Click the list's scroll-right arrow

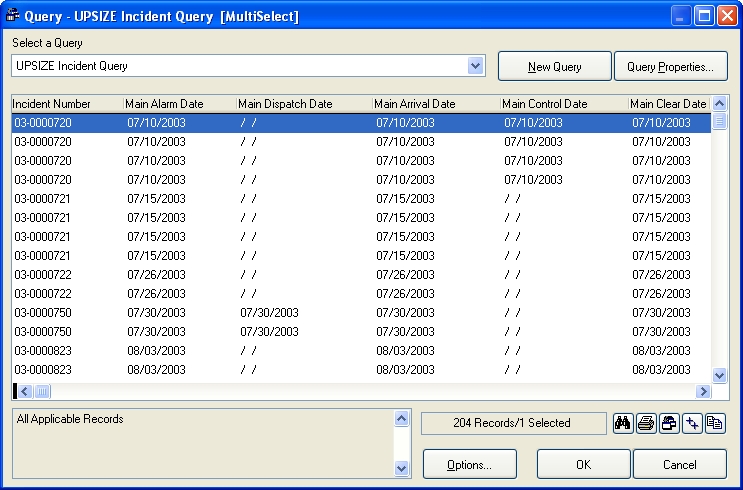point(703,391)
